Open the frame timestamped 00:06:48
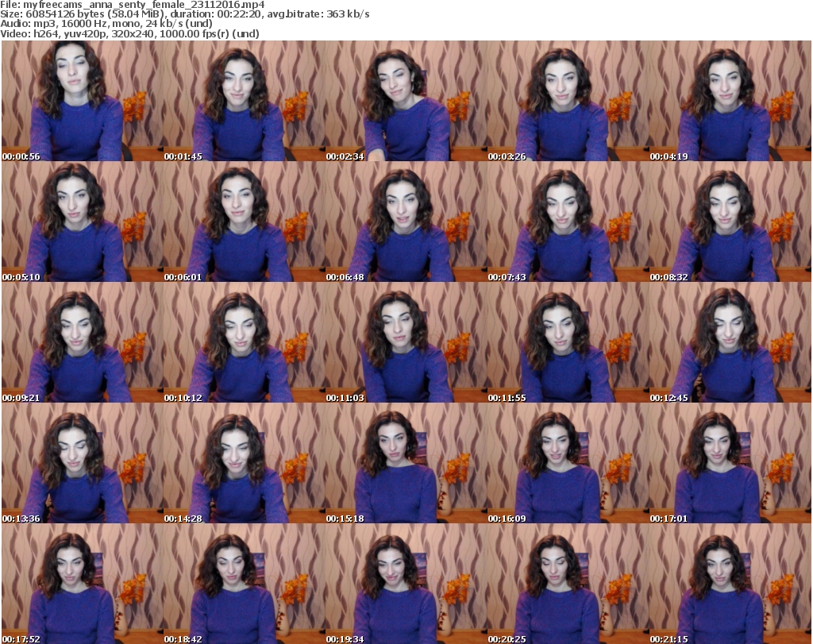This screenshot has width=813, height=644. [x=406, y=222]
